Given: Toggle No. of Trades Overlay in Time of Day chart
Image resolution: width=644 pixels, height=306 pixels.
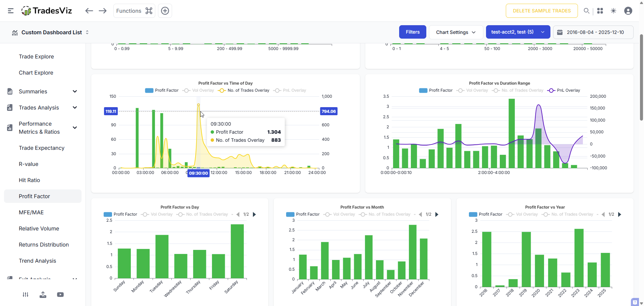Looking at the screenshot, I should 244,90.
